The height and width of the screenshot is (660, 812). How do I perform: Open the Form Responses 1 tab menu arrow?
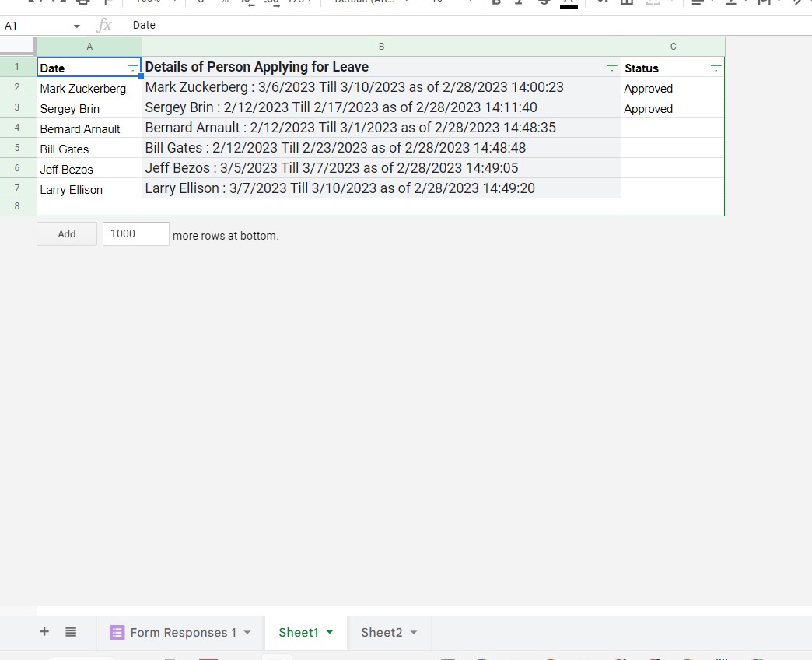tap(247, 632)
